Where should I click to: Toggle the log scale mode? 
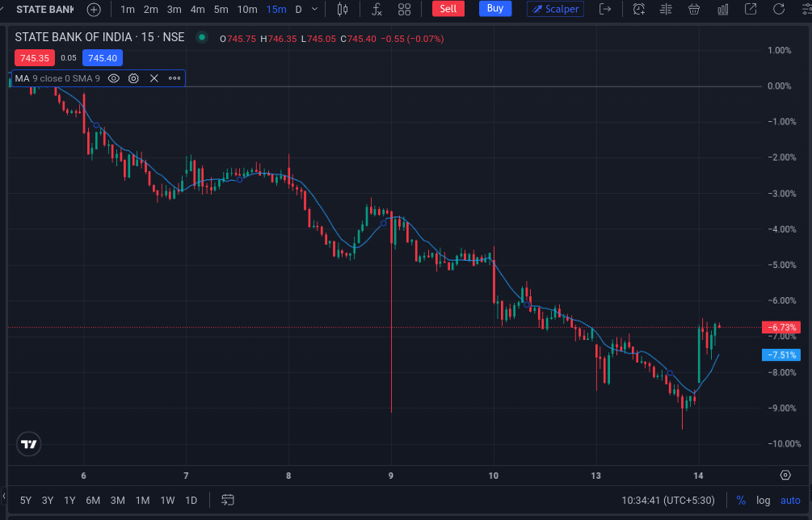763,501
